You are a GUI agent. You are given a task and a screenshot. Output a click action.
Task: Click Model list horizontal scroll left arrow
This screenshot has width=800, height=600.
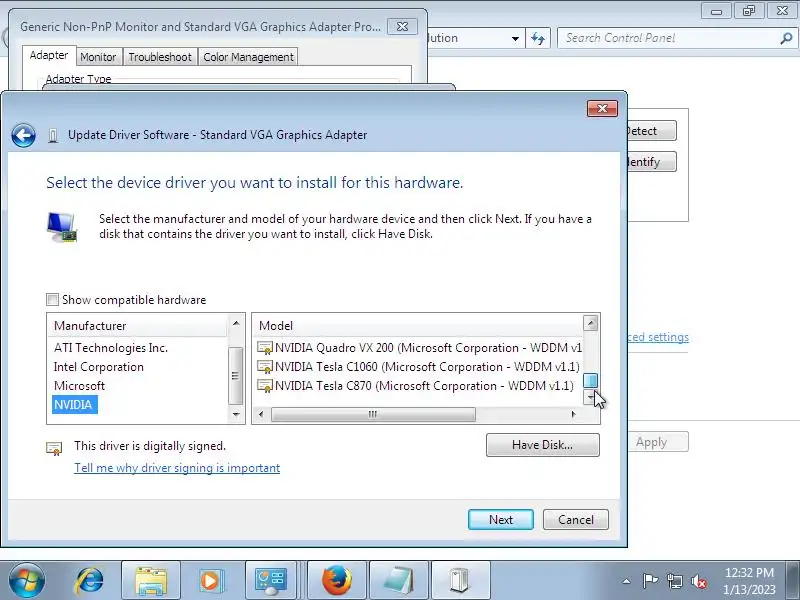pyautogui.click(x=261, y=414)
